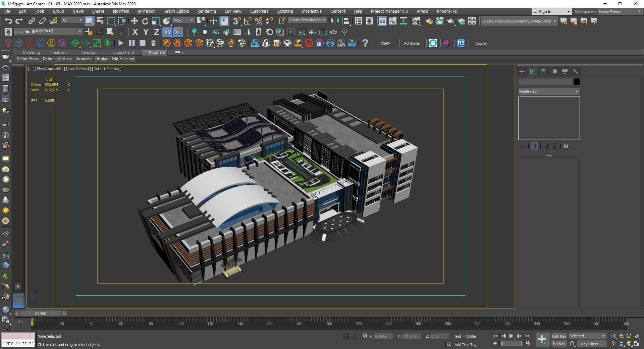Click the Edit Selected button
This screenshot has width=644, height=349.
123,59
